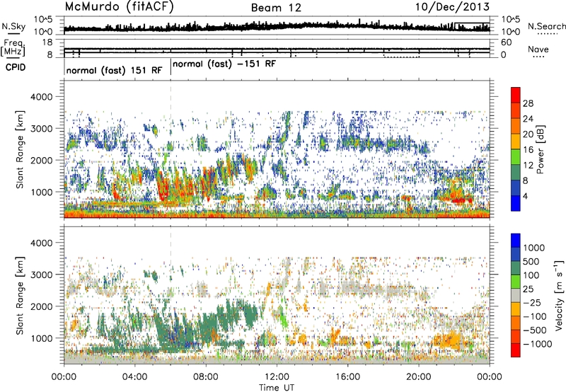The height and width of the screenshot is (392, 566).
Task: Click the red bottom of velocity colorbar
Action: tap(516, 350)
